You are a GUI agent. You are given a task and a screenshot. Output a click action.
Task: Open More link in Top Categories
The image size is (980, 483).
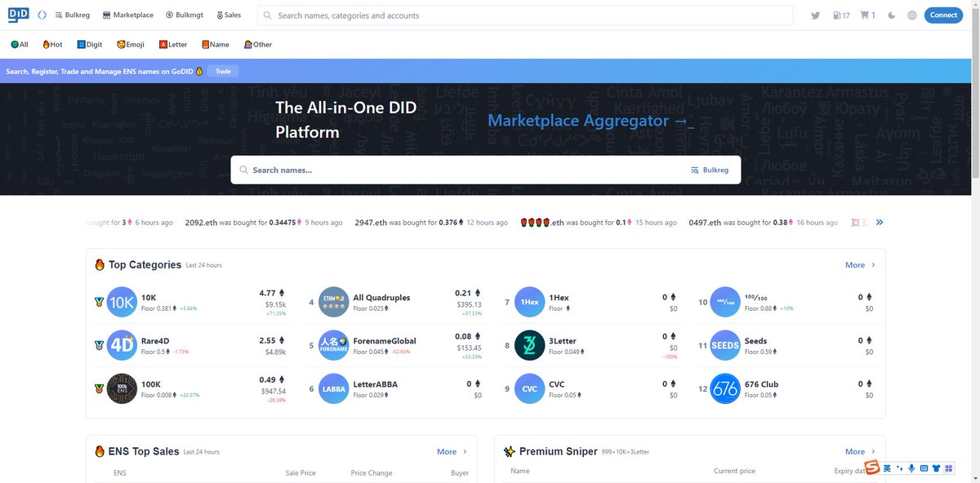[x=860, y=264]
